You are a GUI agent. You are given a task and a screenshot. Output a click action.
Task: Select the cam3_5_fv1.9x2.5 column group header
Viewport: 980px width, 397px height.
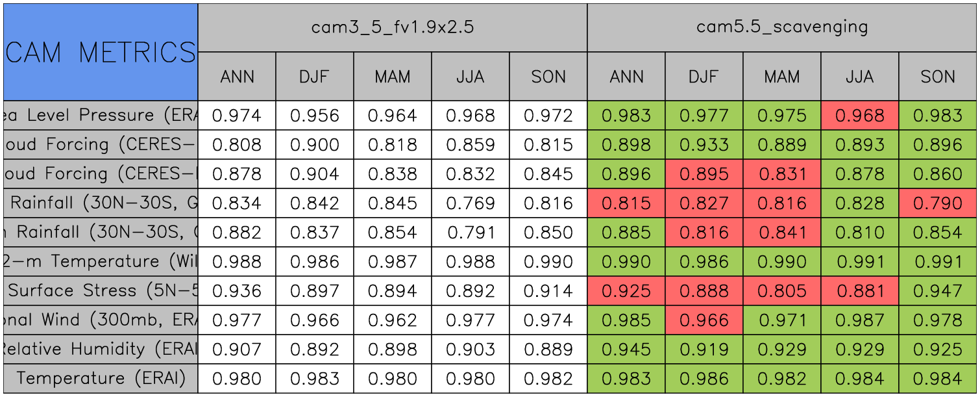point(393,27)
